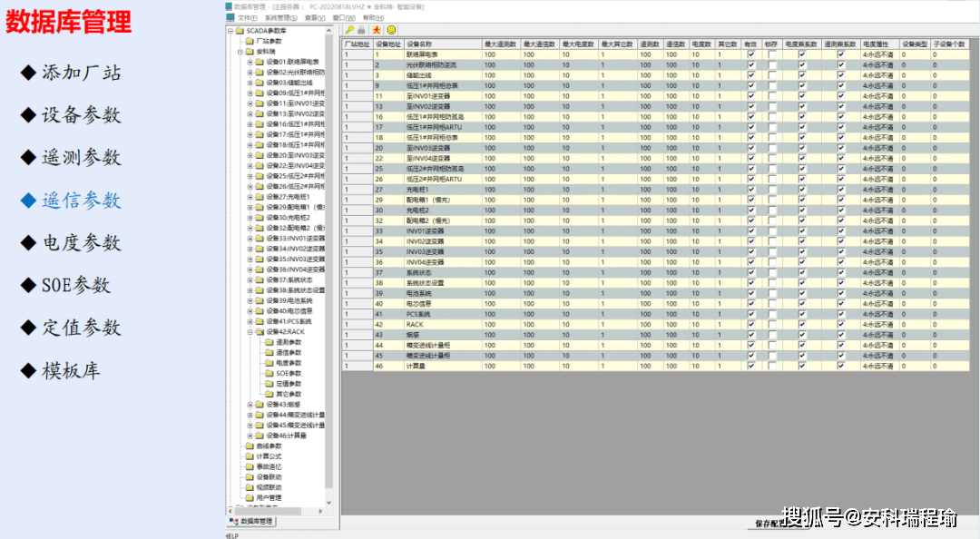Click the 曲线参数 folder icon in tree
980x539 pixels.
tap(250, 446)
